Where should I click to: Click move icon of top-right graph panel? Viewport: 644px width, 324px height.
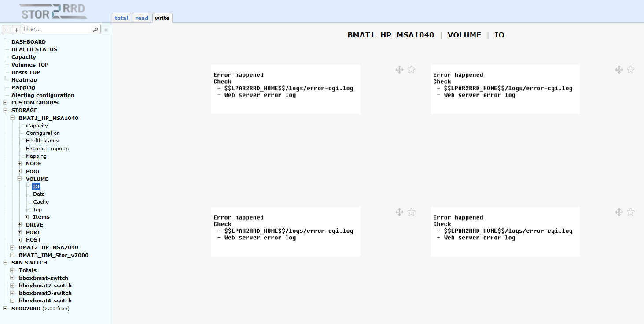coord(618,70)
